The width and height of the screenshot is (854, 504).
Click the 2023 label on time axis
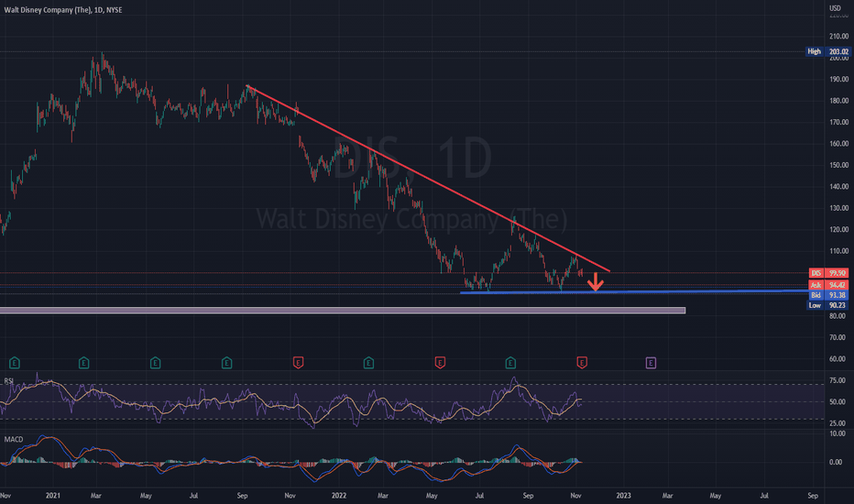point(624,495)
